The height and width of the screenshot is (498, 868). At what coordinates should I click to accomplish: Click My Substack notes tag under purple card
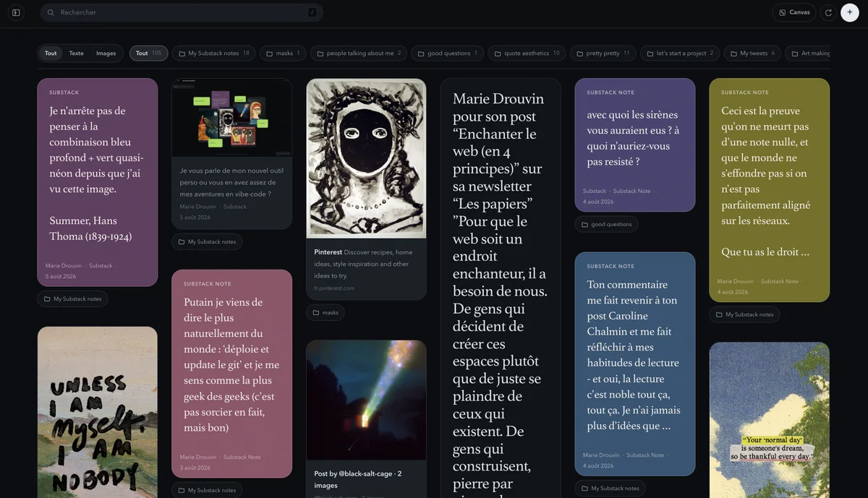pos(72,299)
